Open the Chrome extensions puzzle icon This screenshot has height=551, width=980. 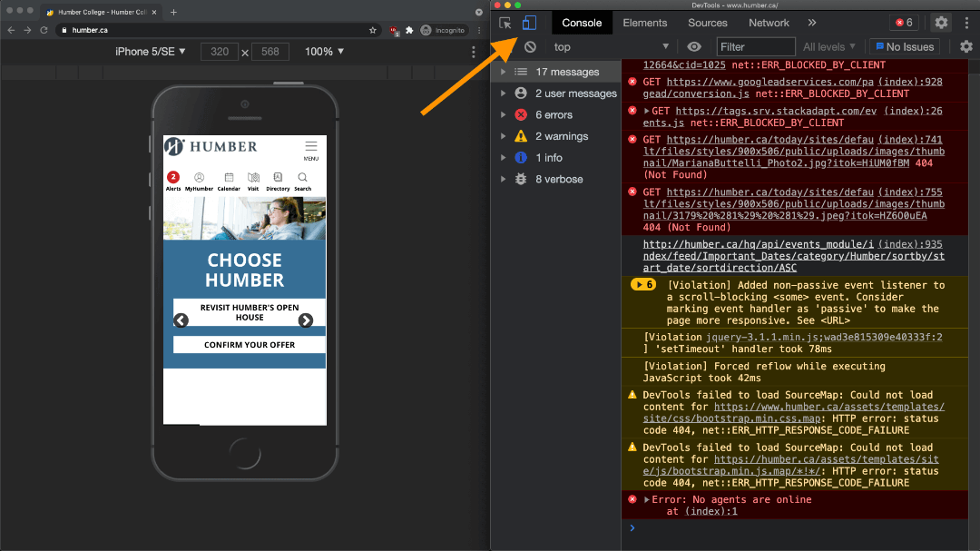point(409,30)
